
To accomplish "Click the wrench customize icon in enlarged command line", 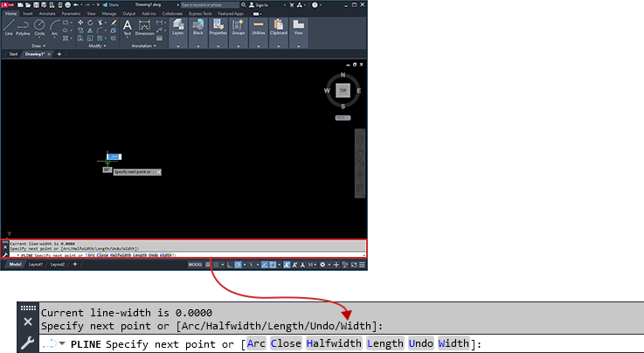I will (x=27, y=343).
